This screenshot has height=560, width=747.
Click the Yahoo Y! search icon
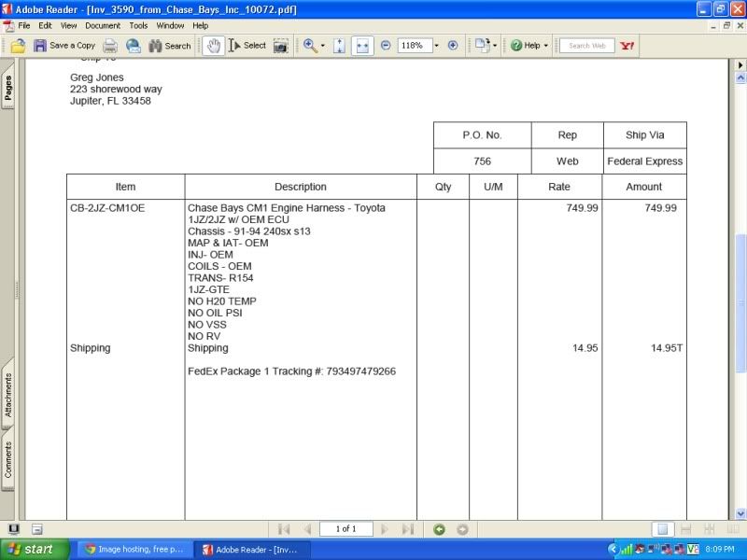coord(627,46)
